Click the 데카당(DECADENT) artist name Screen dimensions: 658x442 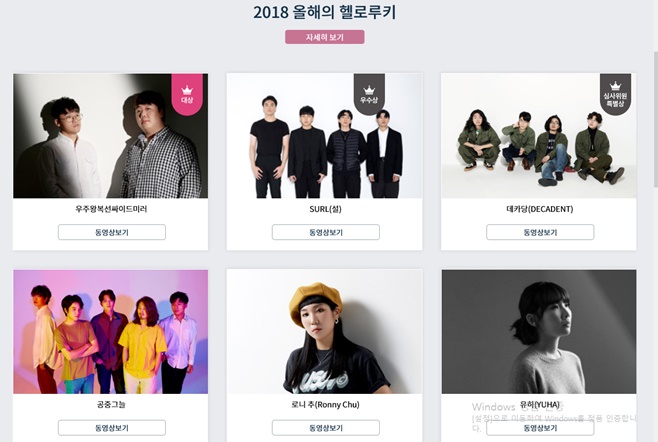(540, 209)
